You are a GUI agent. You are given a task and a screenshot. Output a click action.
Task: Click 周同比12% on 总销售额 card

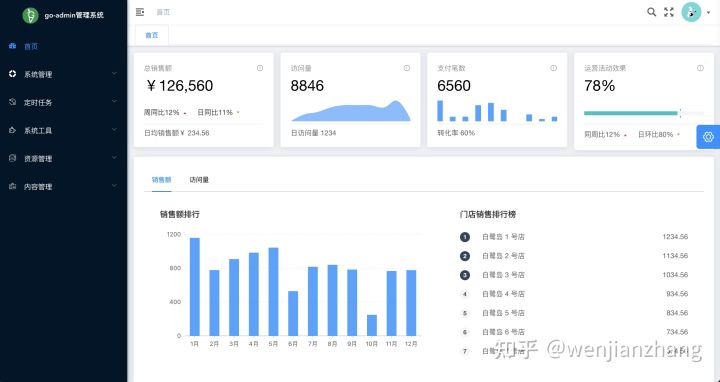click(162, 112)
